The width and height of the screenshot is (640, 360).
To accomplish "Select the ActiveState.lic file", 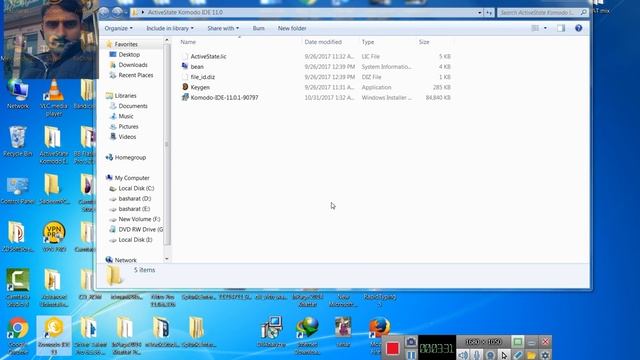I will [x=208, y=56].
